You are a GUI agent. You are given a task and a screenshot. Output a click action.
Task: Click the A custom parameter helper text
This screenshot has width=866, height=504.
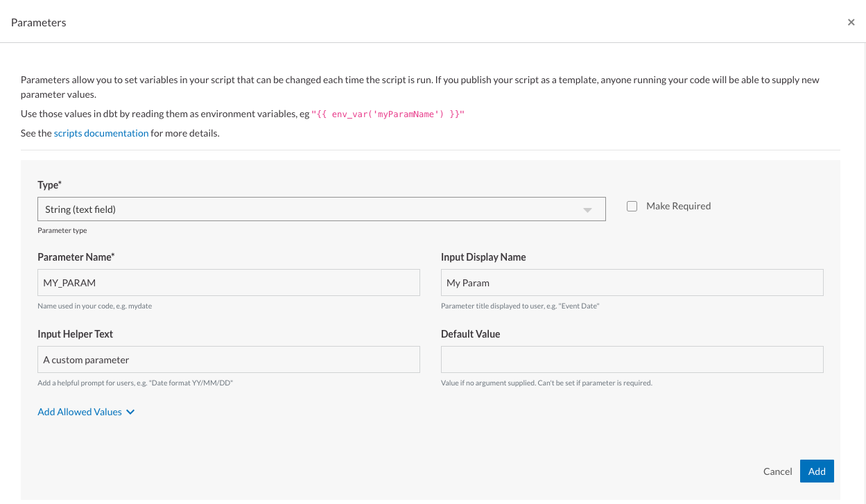click(228, 359)
